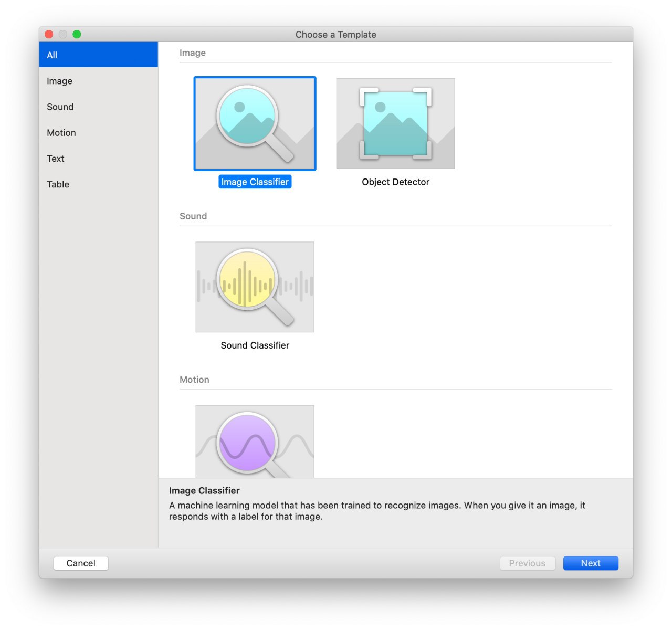The width and height of the screenshot is (672, 630).
Task: Choose the Sound Classifier template icon
Action: click(x=255, y=287)
